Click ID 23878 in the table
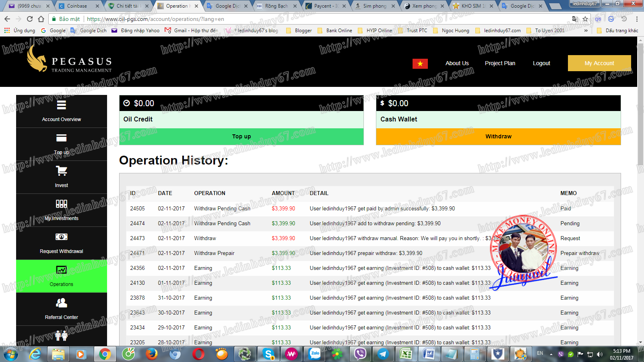Viewport: 644px width, 362px height. point(137,298)
